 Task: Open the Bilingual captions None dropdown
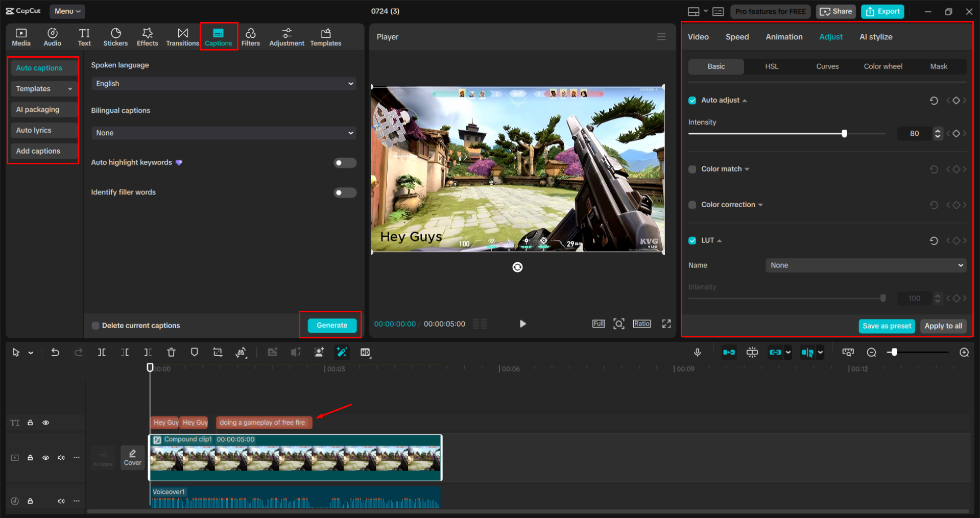pyautogui.click(x=224, y=133)
